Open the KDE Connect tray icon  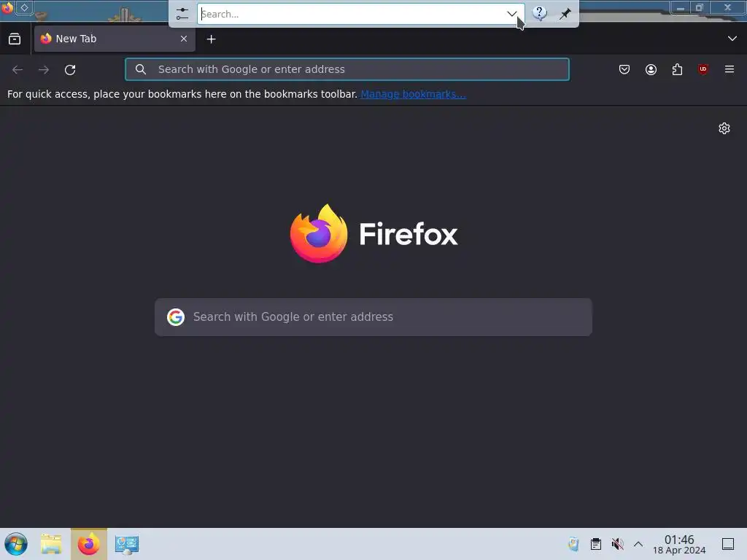pos(573,544)
